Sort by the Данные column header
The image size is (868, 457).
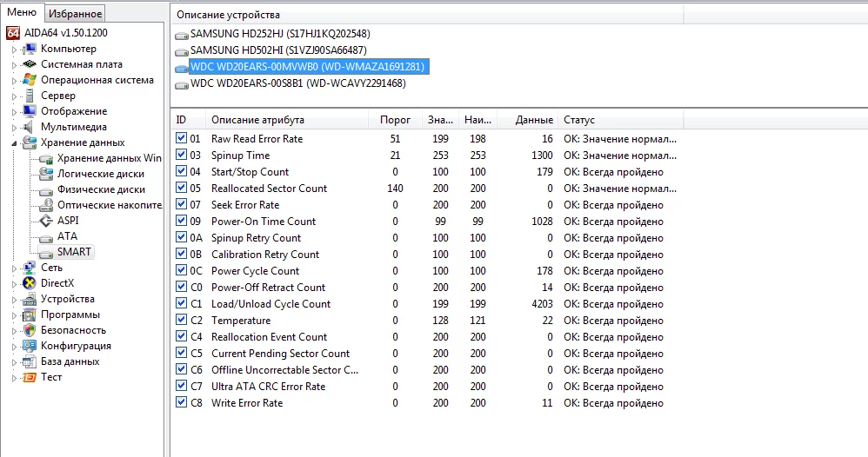527,120
